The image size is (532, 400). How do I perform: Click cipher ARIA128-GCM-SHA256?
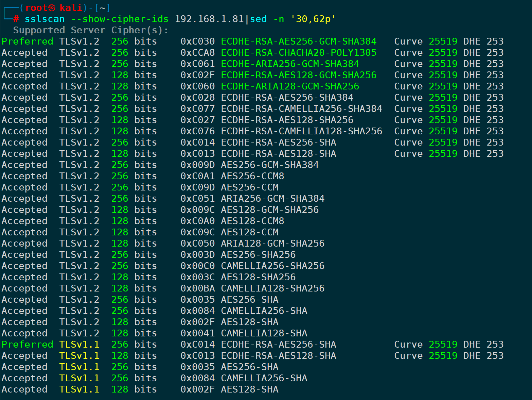point(273,244)
